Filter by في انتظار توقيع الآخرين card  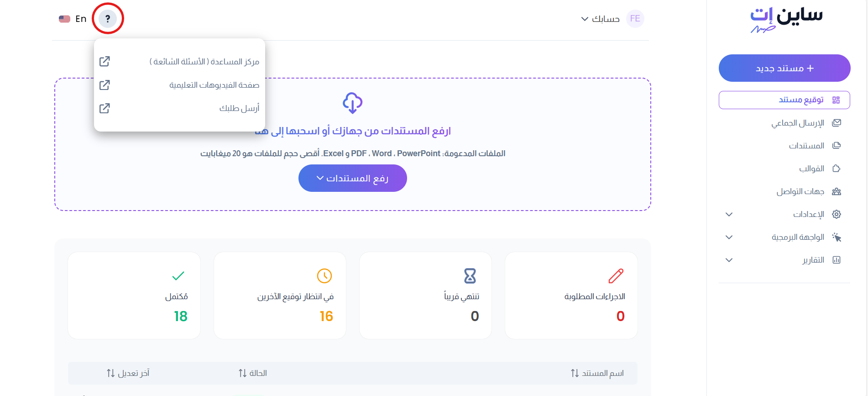point(280,296)
